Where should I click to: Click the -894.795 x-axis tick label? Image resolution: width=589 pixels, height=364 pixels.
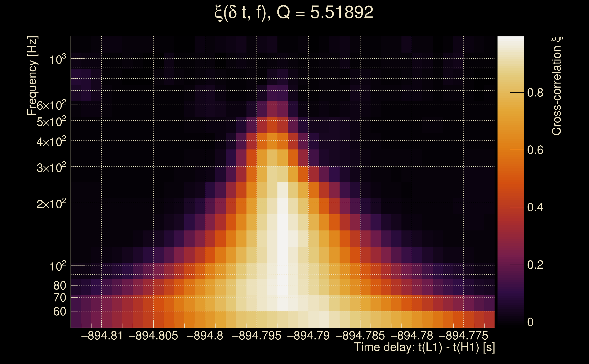257,336
